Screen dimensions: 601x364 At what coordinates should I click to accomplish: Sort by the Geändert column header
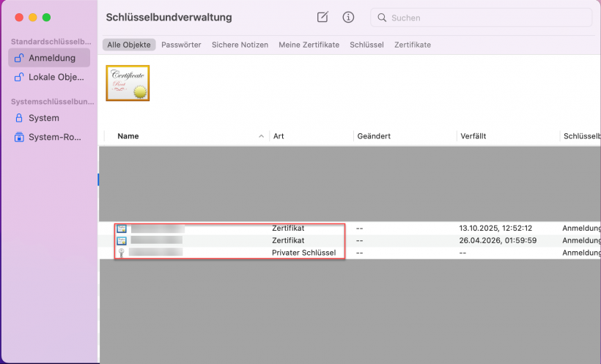[x=374, y=136]
